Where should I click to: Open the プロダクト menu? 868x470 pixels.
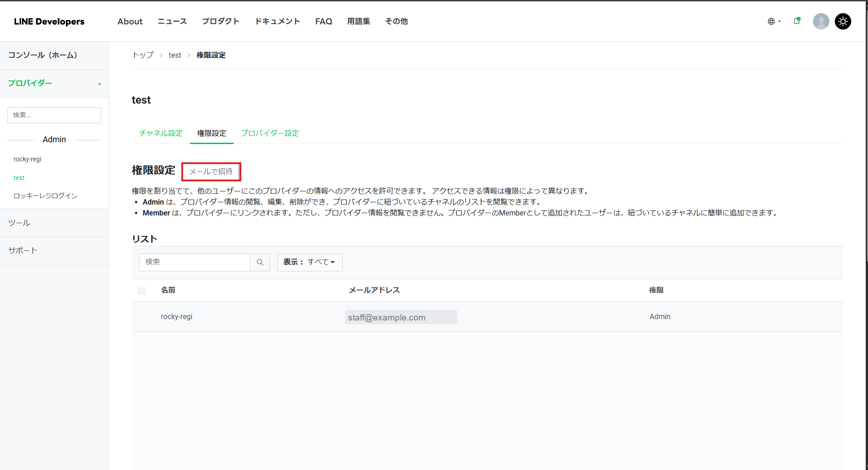pos(220,21)
